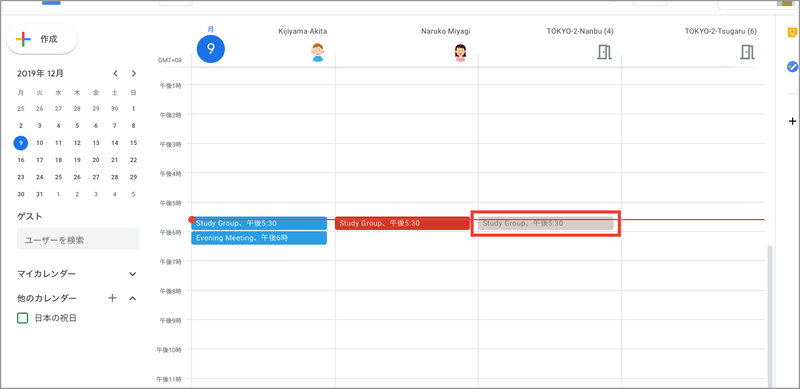
Task: Select December 20 in mini calendar
Action: tap(96, 160)
